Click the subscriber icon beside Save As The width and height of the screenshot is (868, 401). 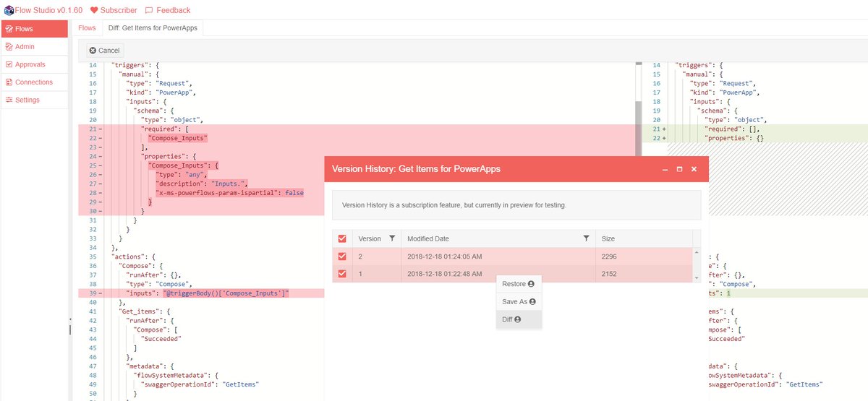click(532, 301)
